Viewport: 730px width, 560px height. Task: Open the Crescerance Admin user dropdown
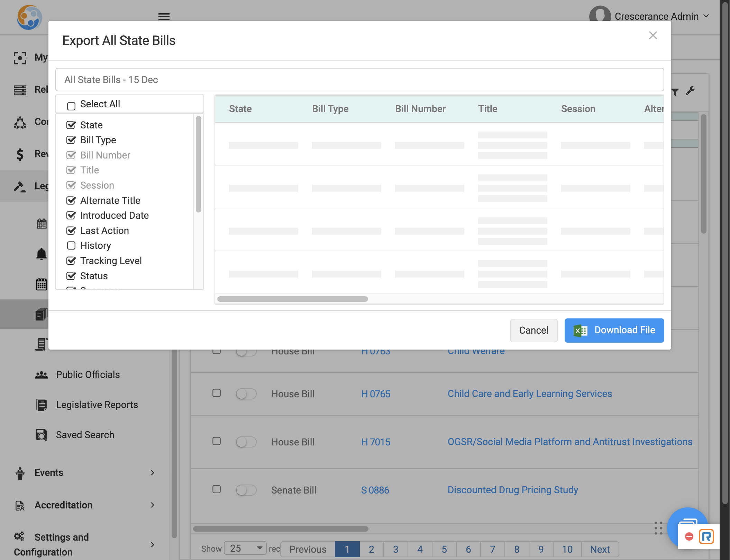point(662,16)
